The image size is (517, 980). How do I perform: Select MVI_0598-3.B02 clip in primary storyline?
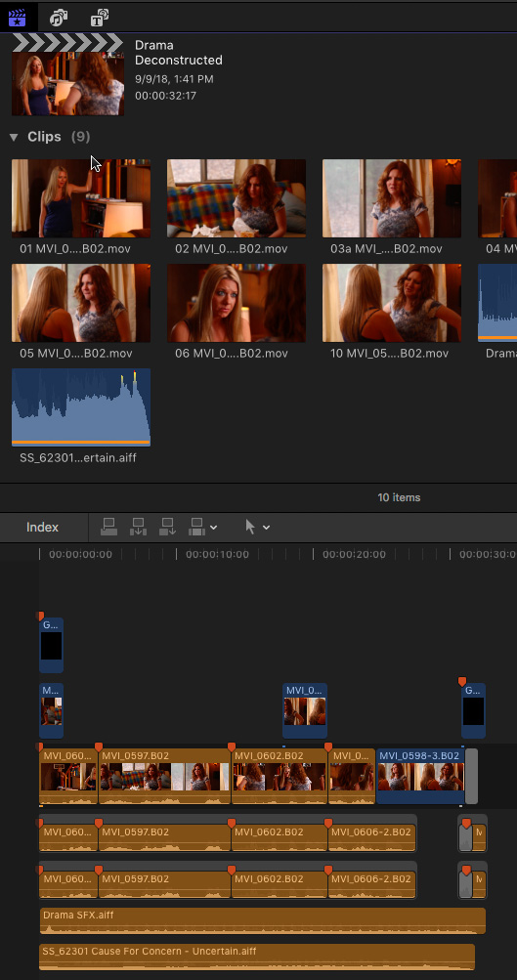tap(420, 777)
